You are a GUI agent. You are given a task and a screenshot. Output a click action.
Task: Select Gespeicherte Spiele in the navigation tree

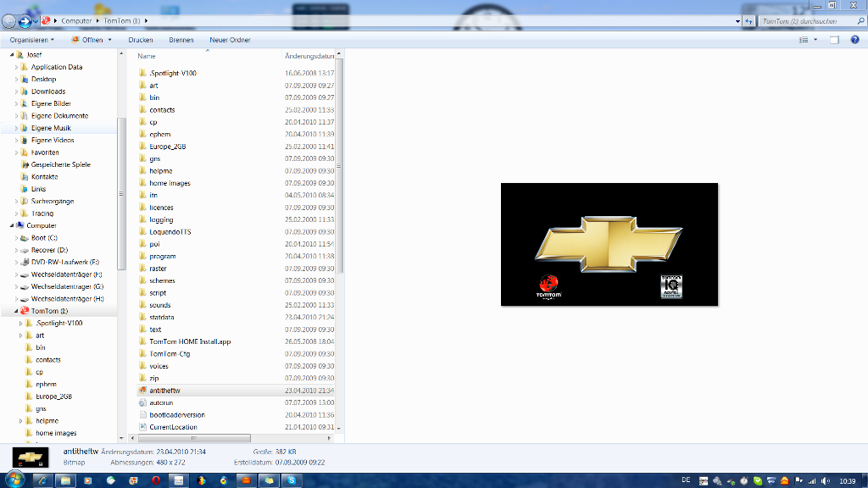tap(60, 164)
